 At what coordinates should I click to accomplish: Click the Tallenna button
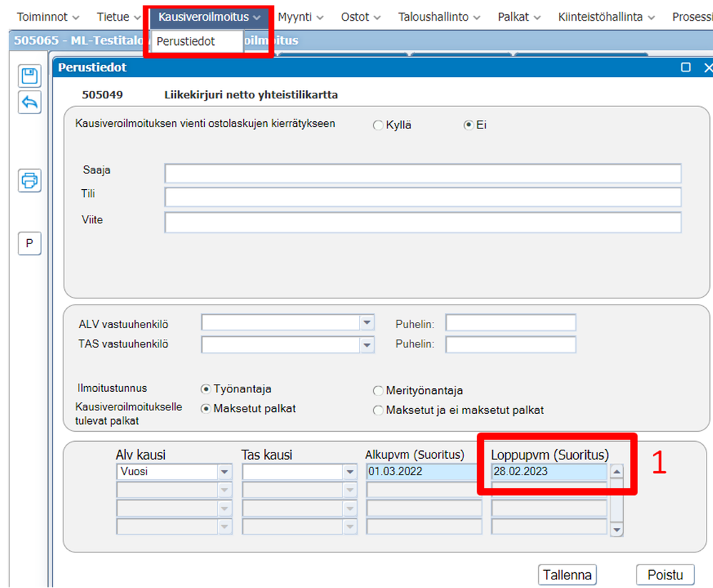click(x=567, y=575)
